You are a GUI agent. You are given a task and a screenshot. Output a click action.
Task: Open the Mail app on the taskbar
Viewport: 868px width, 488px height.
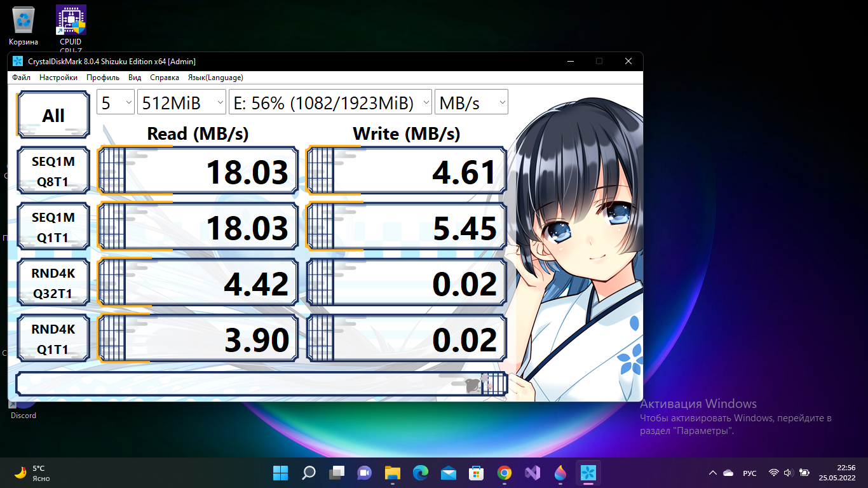[448, 473]
